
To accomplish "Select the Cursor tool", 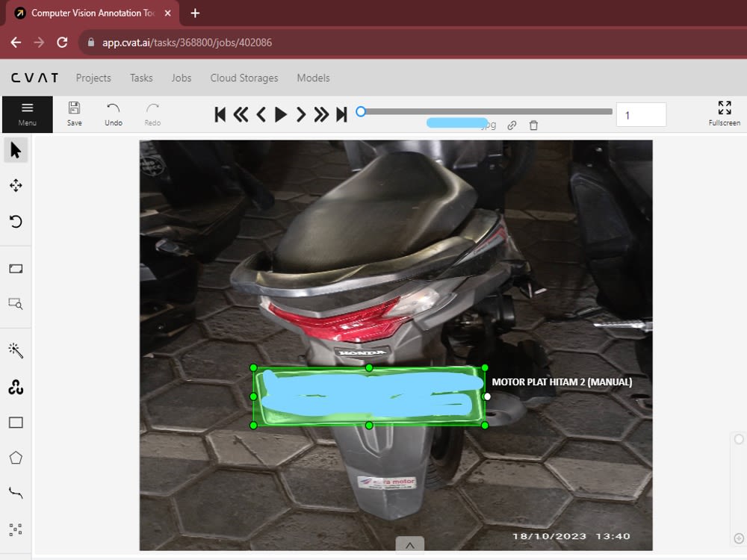I will pos(16,150).
